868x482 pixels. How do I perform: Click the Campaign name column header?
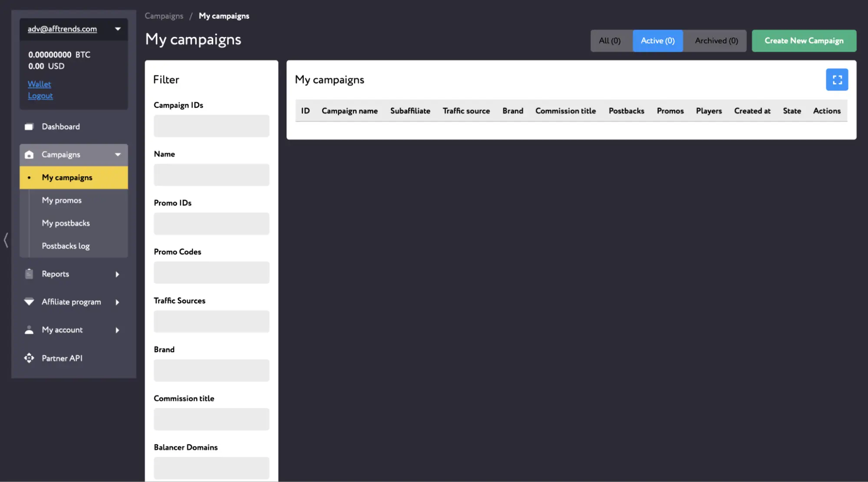pos(350,111)
